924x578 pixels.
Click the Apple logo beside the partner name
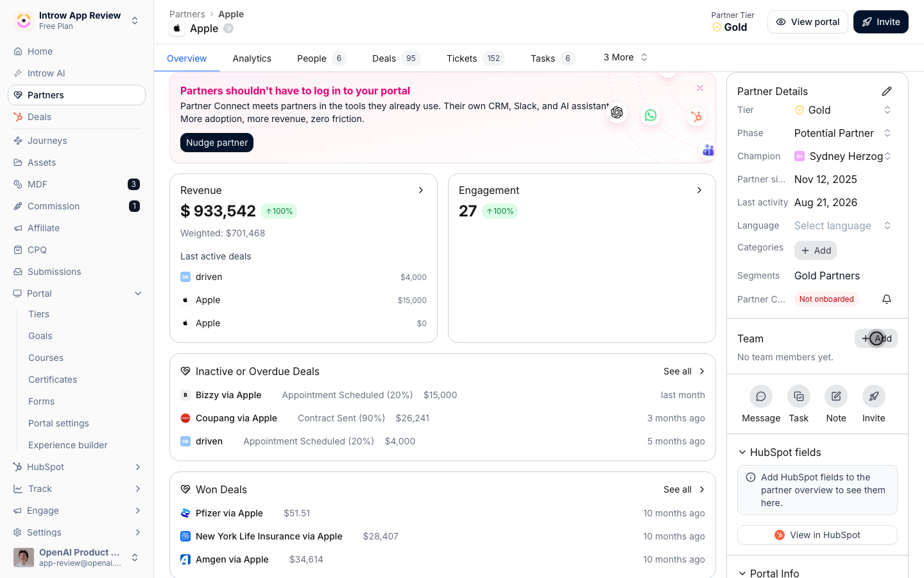coord(177,28)
